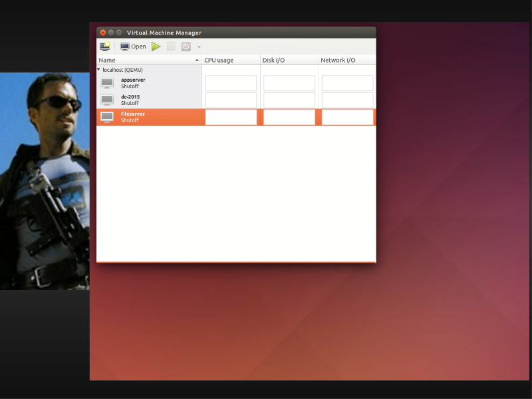This screenshot has width=532, height=399.
Task: Click the Virtual Machine Manager title text
Action: point(164,33)
